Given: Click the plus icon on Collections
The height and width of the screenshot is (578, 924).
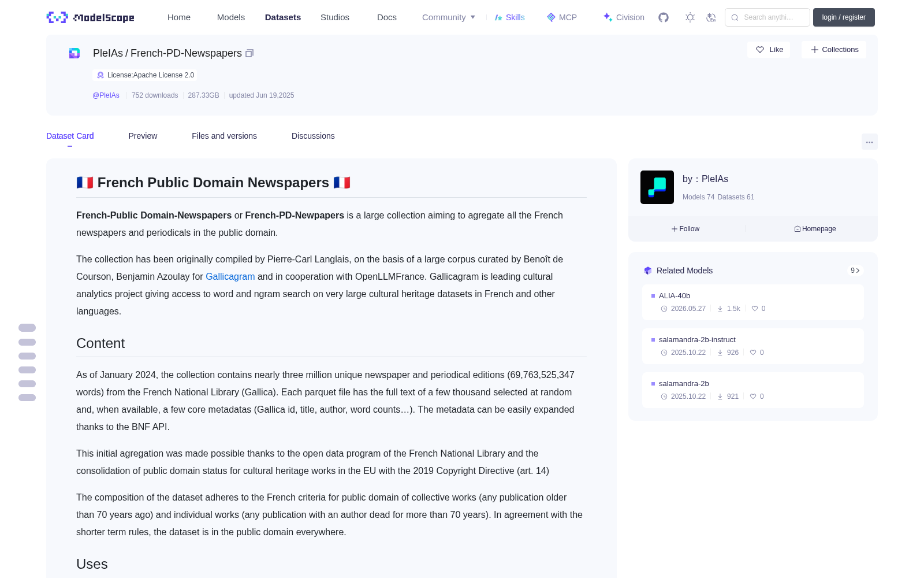Looking at the screenshot, I should point(815,50).
